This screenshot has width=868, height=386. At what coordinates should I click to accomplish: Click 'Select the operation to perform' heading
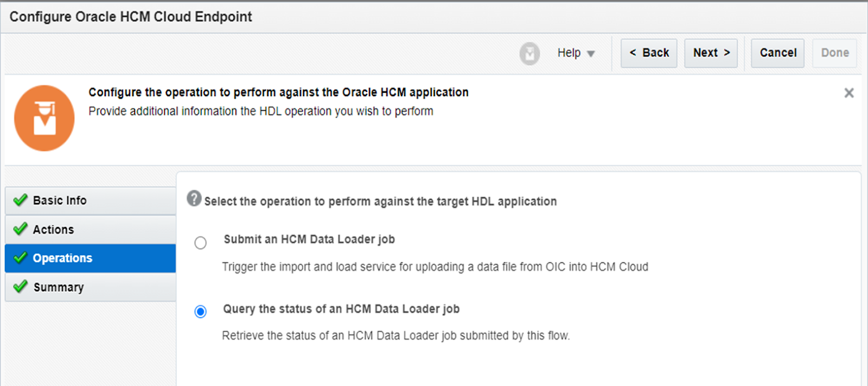[x=380, y=201]
